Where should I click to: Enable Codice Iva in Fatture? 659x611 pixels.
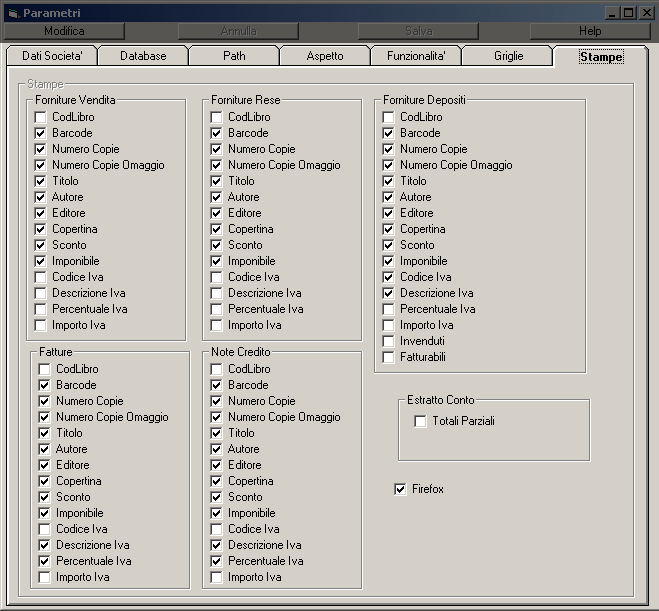pyautogui.click(x=44, y=529)
